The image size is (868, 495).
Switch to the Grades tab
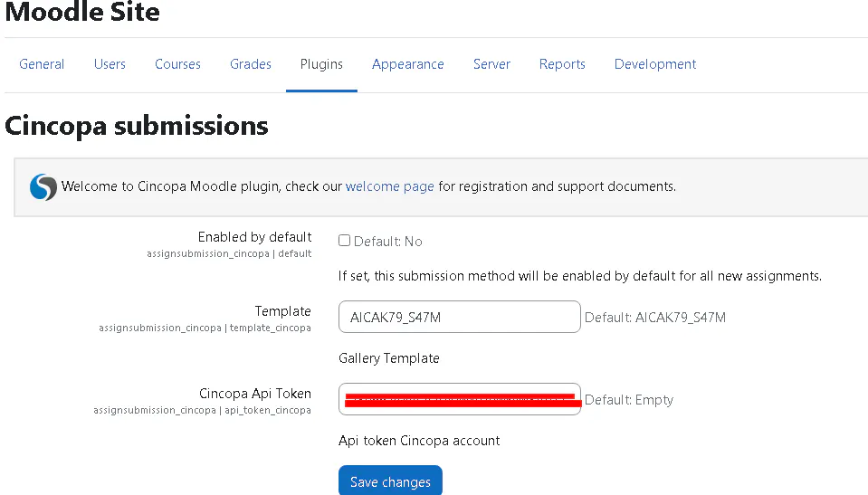[250, 64]
